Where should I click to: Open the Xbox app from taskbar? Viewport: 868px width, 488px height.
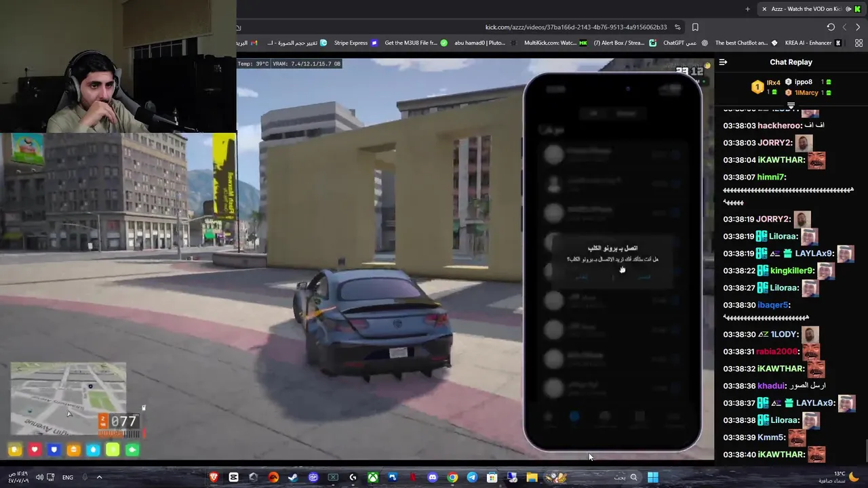pos(373,477)
